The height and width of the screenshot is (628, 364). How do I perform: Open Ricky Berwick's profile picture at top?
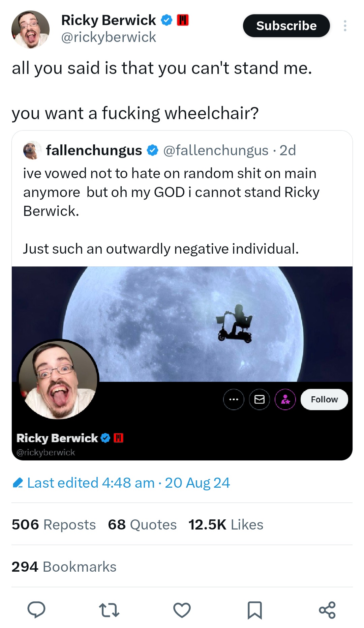[x=30, y=29]
